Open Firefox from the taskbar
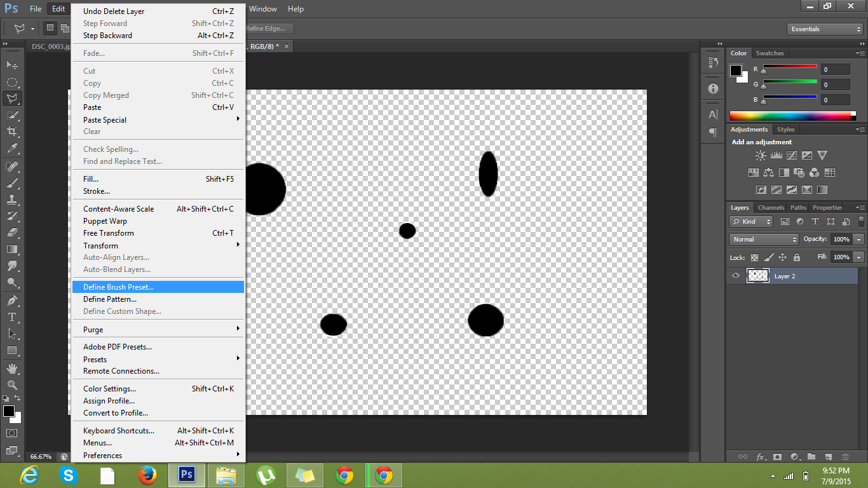868x488 pixels. tap(147, 475)
